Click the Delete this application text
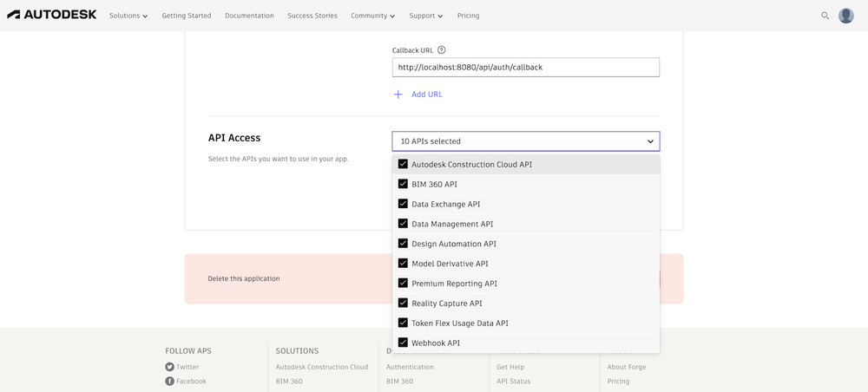Viewport: 868px width, 392px height. coord(244,278)
